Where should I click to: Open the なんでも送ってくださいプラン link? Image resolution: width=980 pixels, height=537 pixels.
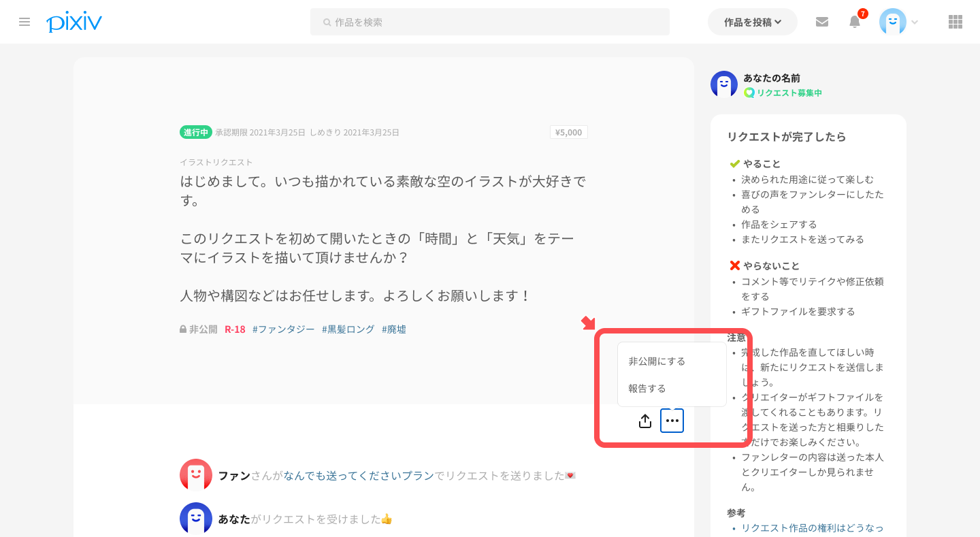click(359, 476)
